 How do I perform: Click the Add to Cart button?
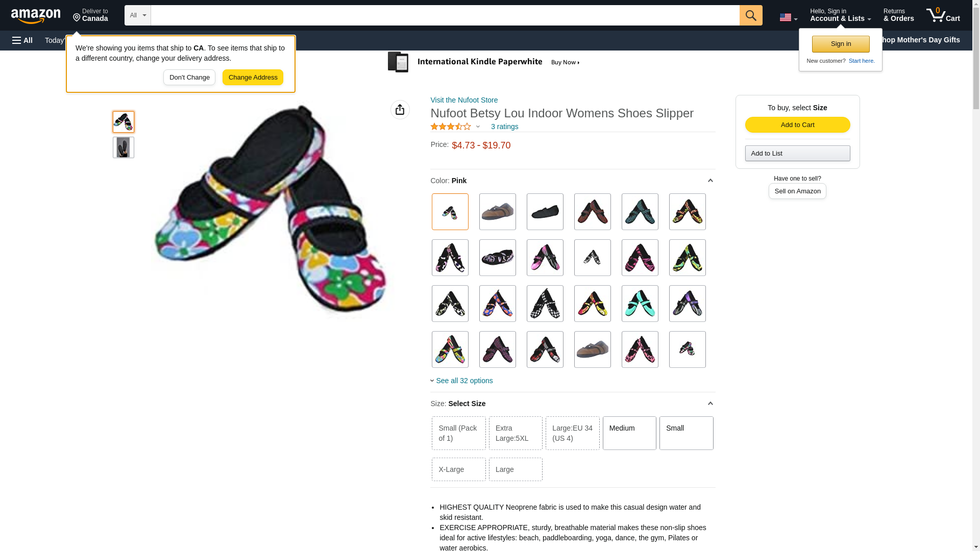coord(797,125)
